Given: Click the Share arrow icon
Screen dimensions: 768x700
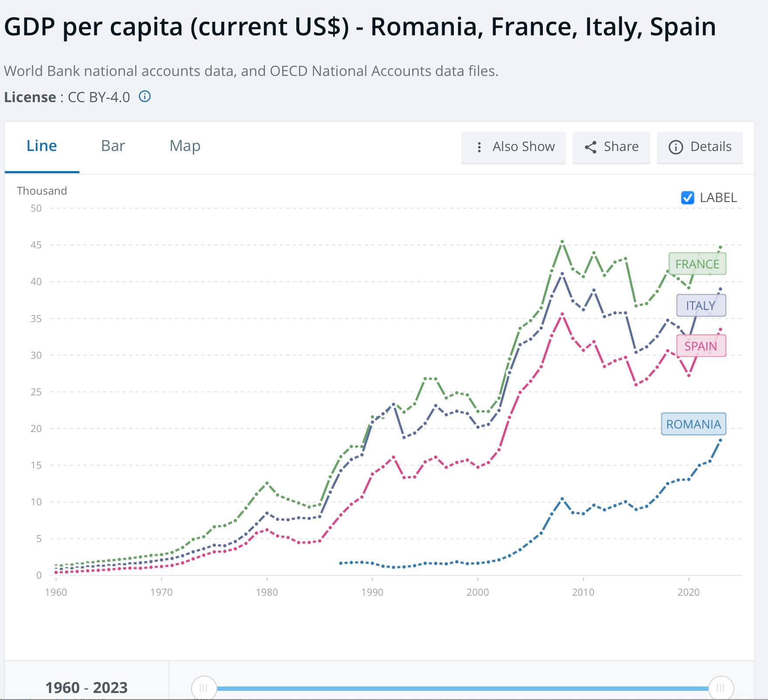Looking at the screenshot, I should point(590,147).
